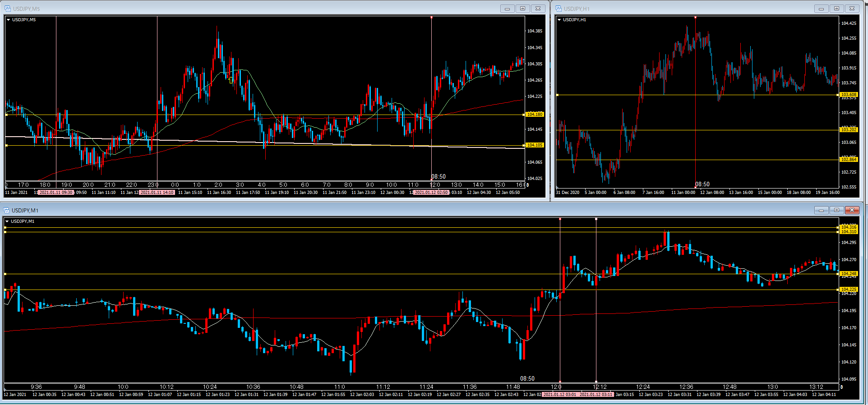This screenshot has height=405, width=868.
Task: Click the USDJPY,H1 chart window icon
Action: (559, 9)
